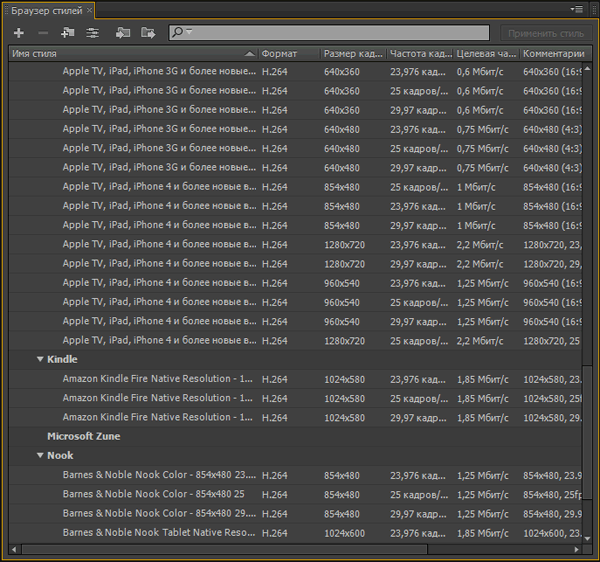Click the import presets icon

(123, 33)
